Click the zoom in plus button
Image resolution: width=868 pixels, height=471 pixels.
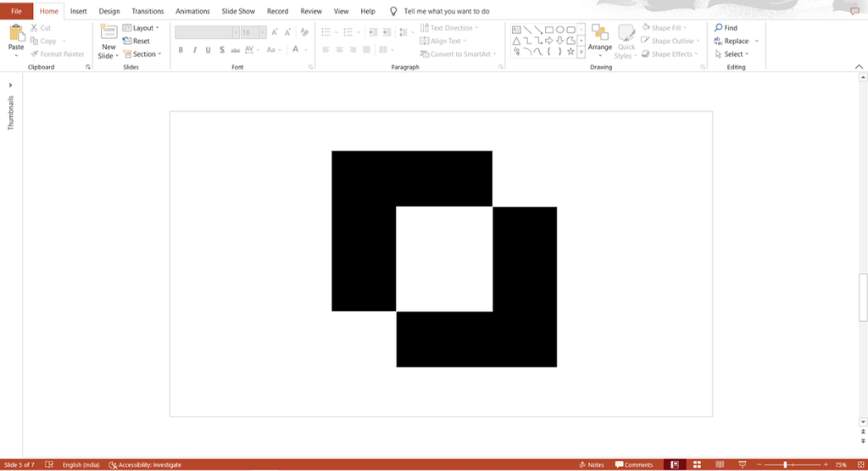(x=826, y=465)
